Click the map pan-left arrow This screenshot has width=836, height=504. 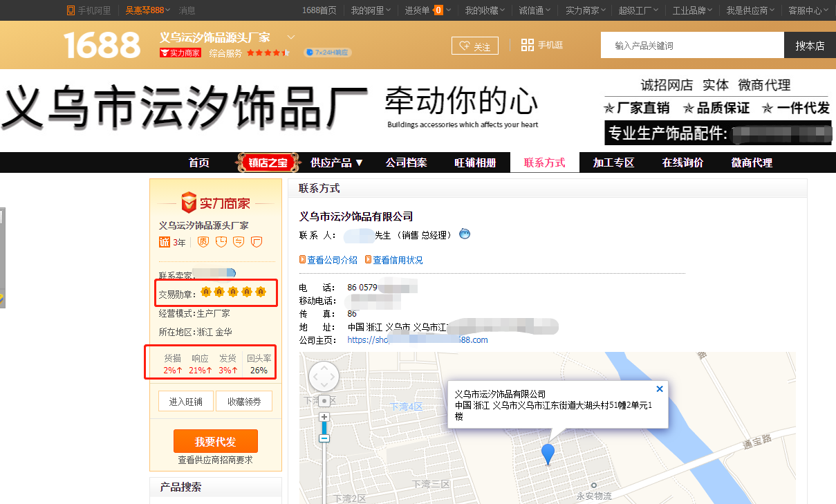(314, 377)
